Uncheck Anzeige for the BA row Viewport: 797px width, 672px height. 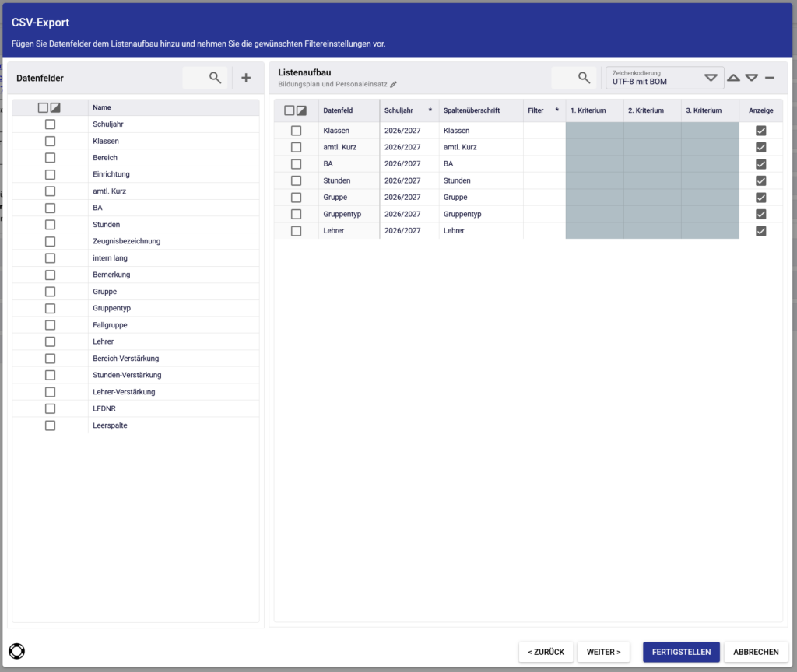point(761,164)
